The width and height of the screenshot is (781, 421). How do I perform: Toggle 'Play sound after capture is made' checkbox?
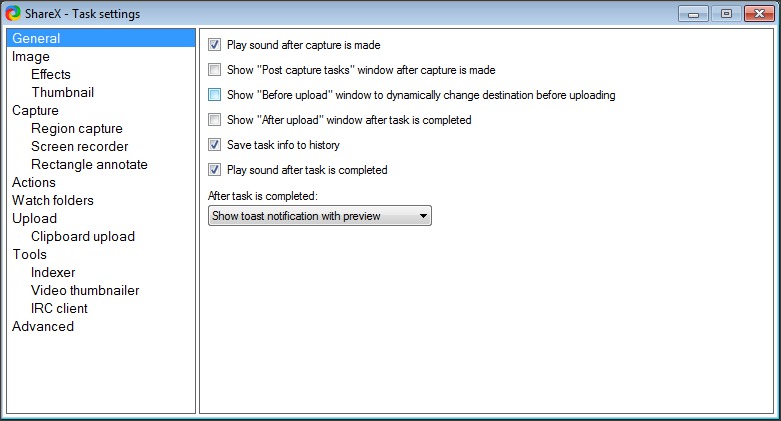[x=215, y=45]
